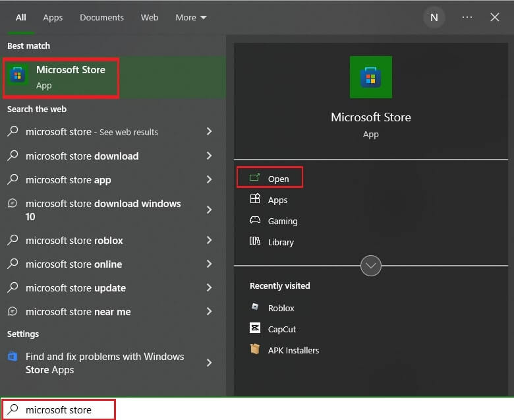Switch to the Documents tab
This screenshot has width=514, height=420.
pyautogui.click(x=101, y=17)
